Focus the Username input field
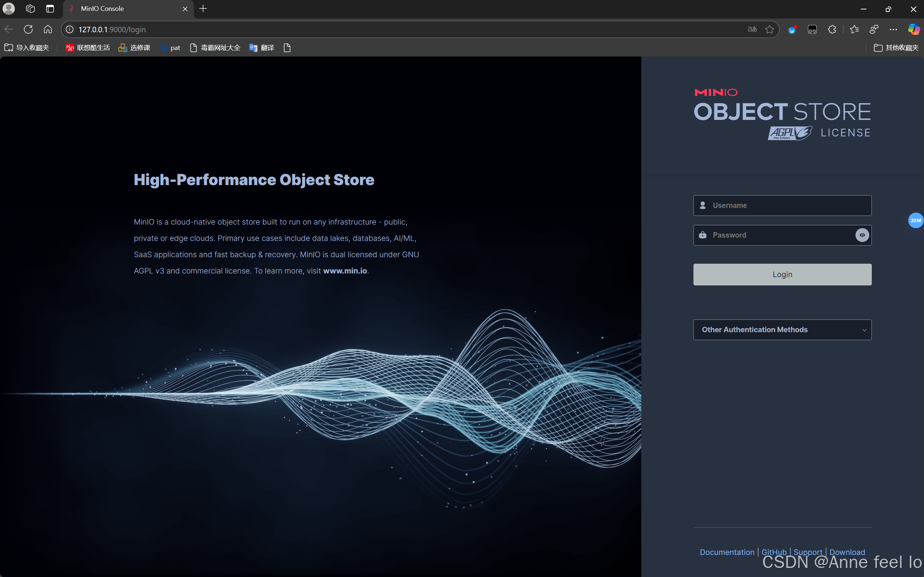924x577 pixels. [787, 205]
